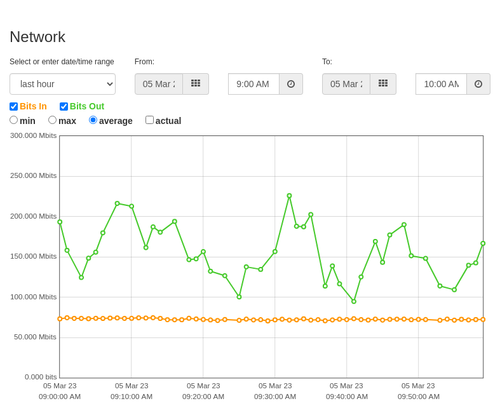Uncheck the Bits In checkbox

tap(14, 106)
